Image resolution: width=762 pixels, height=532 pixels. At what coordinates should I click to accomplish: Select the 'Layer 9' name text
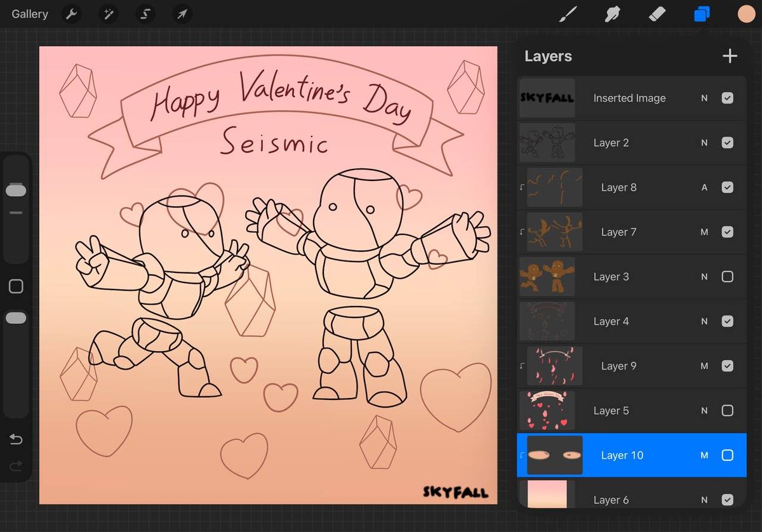click(618, 366)
